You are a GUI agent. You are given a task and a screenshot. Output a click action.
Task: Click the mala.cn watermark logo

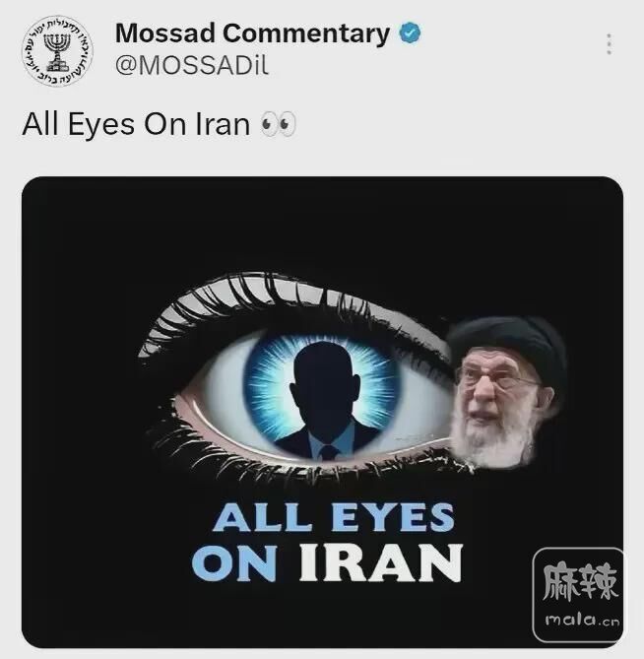(x=578, y=595)
